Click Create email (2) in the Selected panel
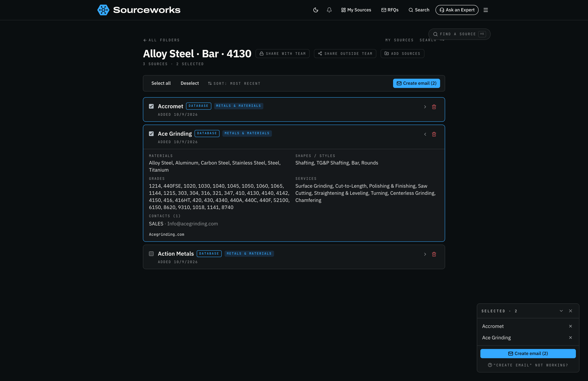The height and width of the screenshot is (381, 588). (528, 353)
